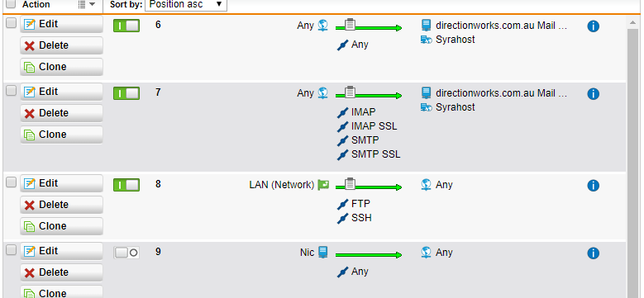The height and width of the screenshot is (298, 644).
Task: Click the Syrahost destination in rule 6
Action: [455, 40]
